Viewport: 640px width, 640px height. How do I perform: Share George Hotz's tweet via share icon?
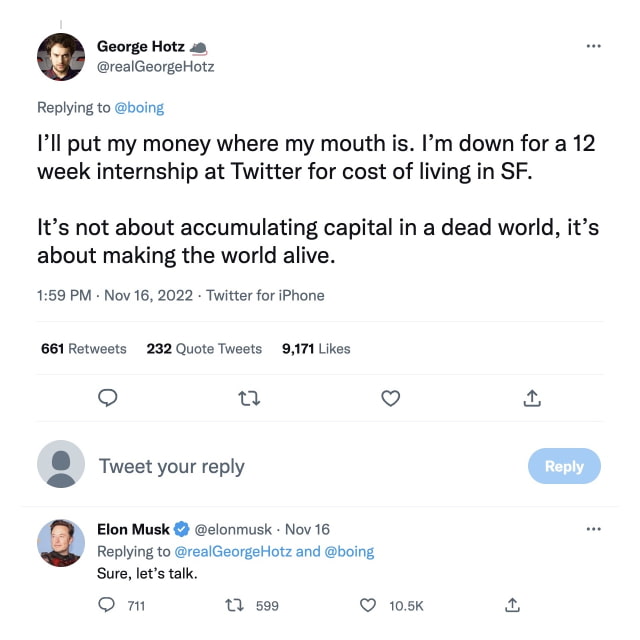[x=532, y=399]
